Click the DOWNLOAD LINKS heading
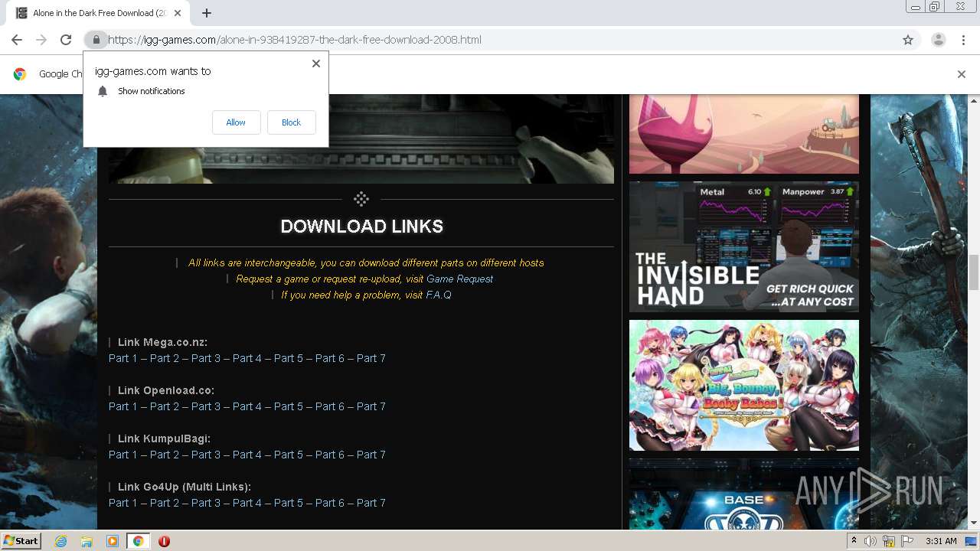Image resolution: width=980 pixels, height=551 pixels. (361, 227)
